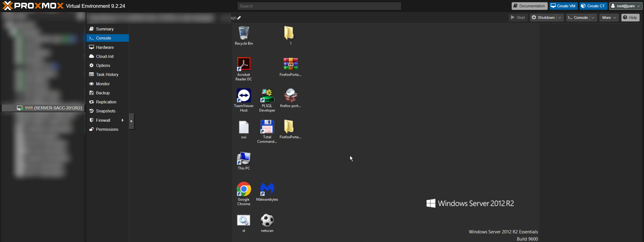Open the root@pam user menu
This screenshot has width=644, height=242.
point(625,6)
